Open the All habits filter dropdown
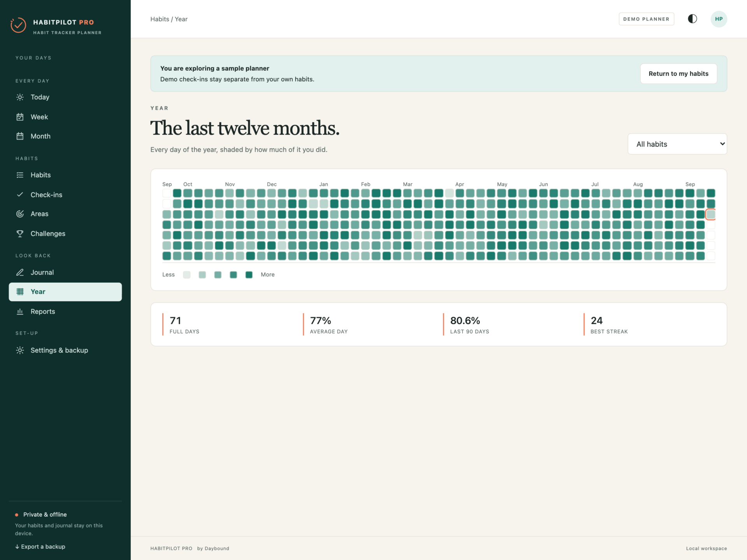747x560 pixels. pos(677,144)
